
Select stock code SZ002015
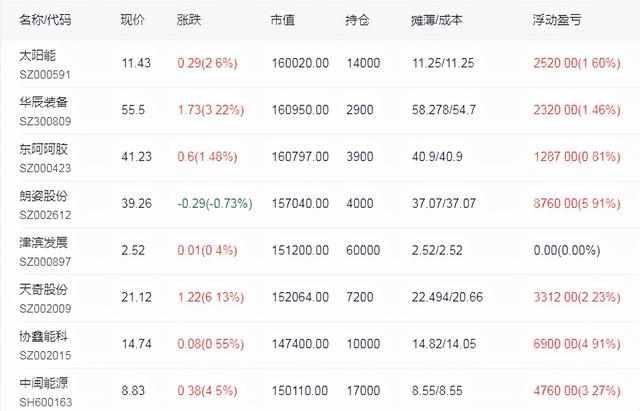(x=45, y=355)
